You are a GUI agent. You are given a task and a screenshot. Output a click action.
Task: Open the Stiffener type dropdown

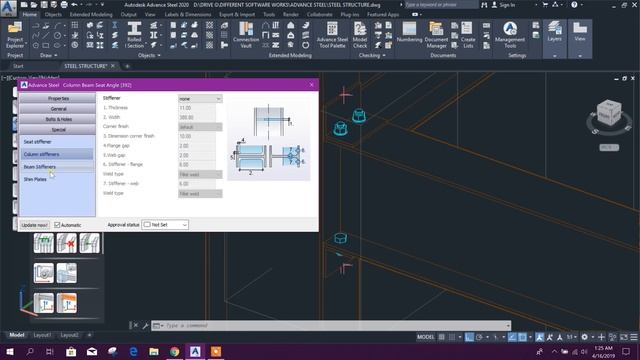(x=200, y=98)
